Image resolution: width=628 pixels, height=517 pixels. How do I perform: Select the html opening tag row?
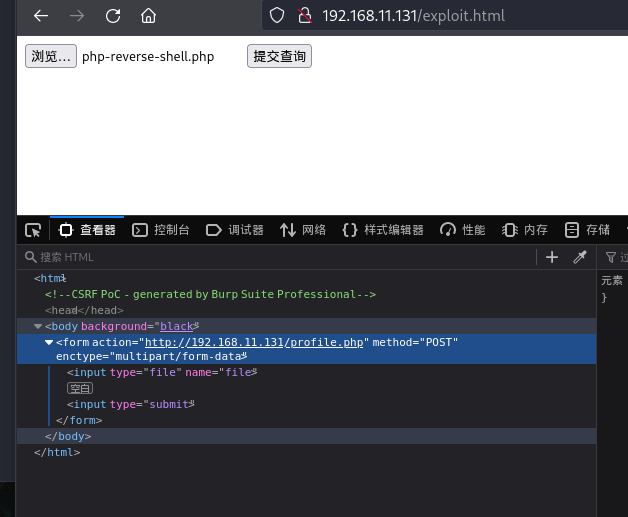click(306, 278)
